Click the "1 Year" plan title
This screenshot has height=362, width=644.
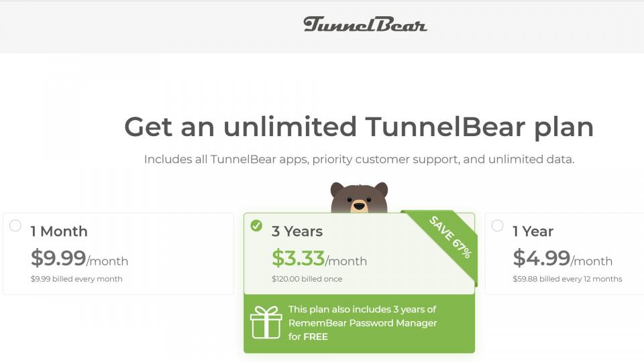click(x=533, y=231)
